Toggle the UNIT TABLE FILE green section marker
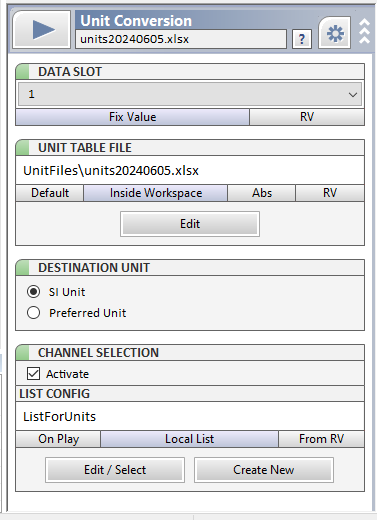Screen dimensions: 377x520 22,148
